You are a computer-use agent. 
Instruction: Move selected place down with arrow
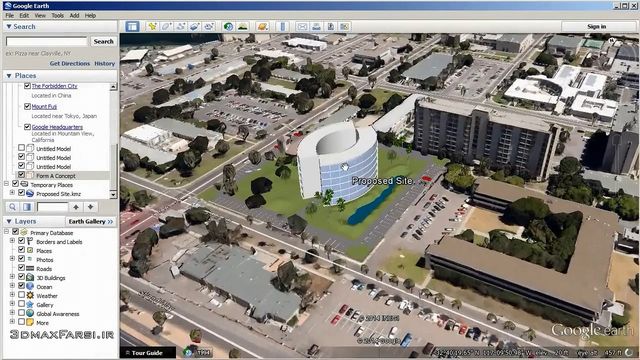click(91, 207)
